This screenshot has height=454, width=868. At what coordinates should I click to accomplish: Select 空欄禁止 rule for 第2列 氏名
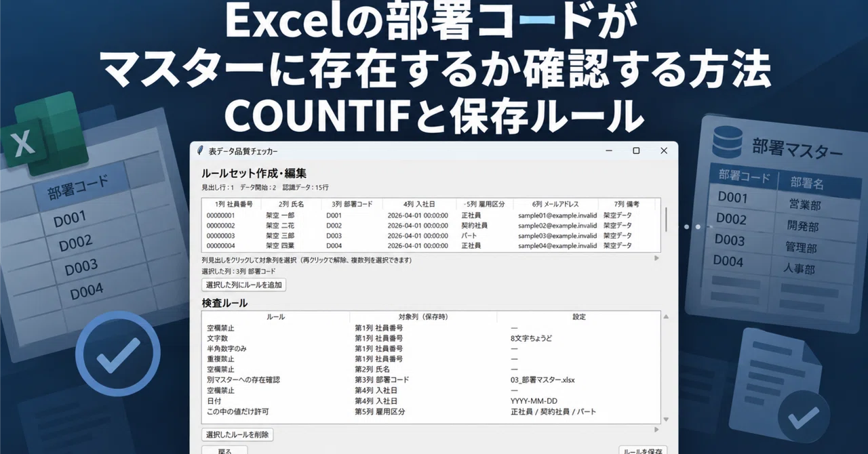(x=431, y=369)
